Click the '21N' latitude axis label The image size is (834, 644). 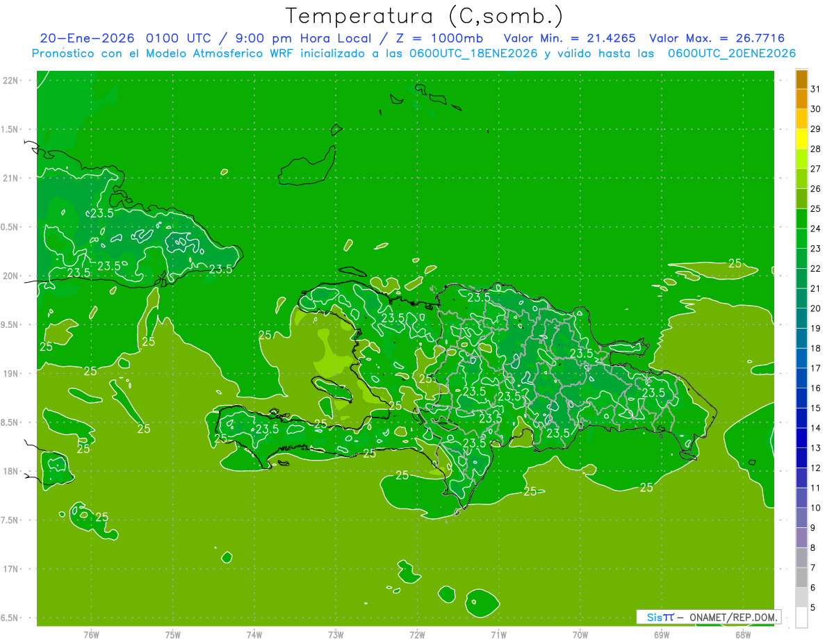[10, 179]
